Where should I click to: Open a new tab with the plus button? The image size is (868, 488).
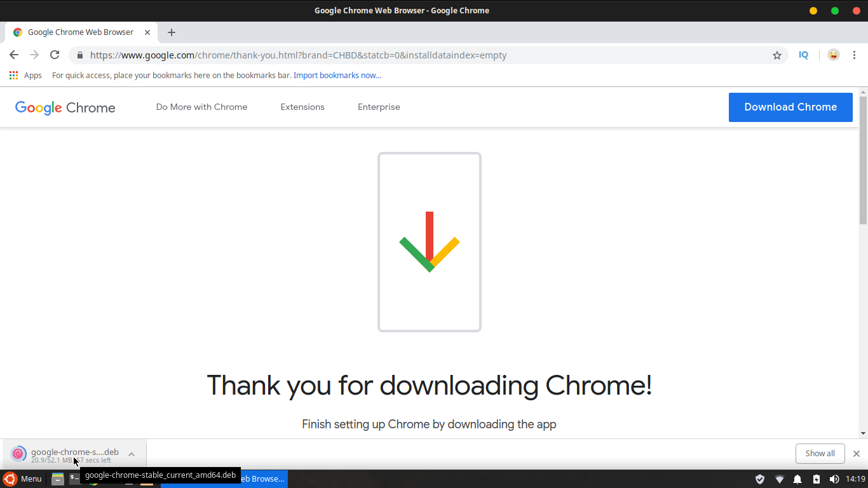pyautogui.click(x=172, y=32)
